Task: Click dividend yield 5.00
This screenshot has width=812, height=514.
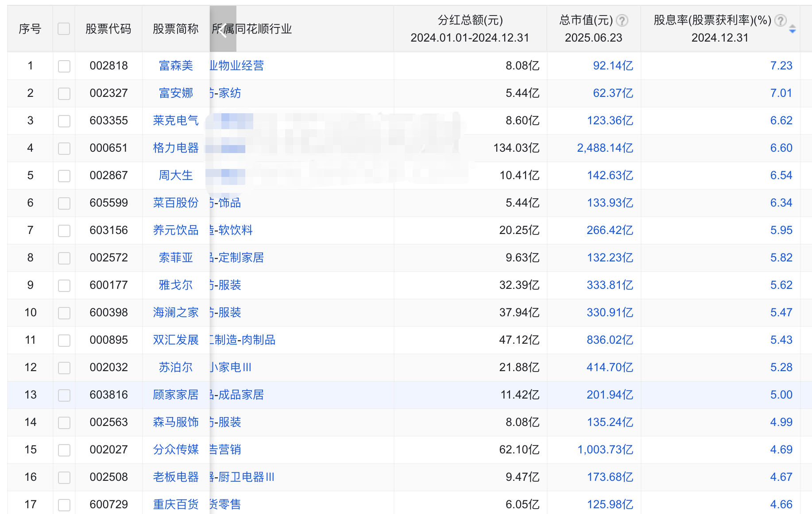Action: (781, 395)
